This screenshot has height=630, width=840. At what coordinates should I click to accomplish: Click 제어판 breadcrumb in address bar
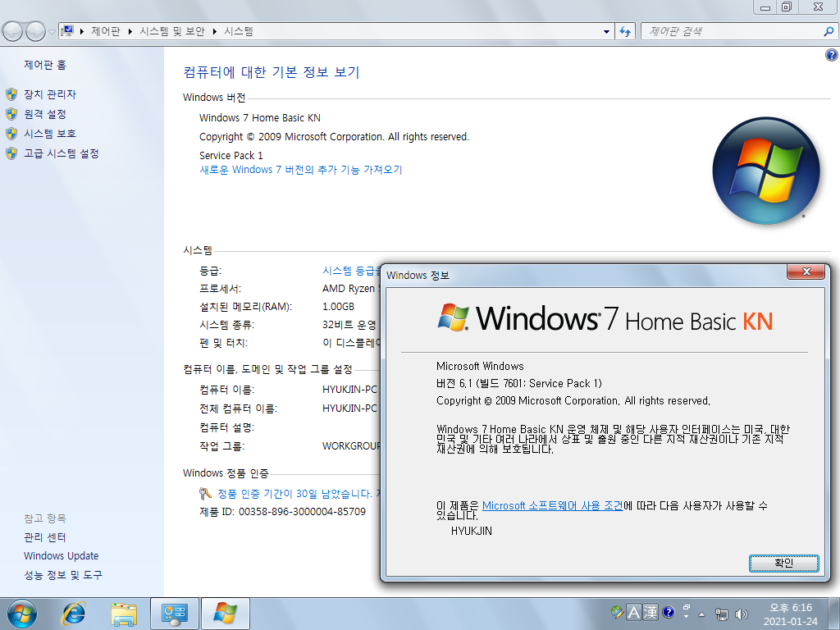pyautogui.click(x=106, y=31)
